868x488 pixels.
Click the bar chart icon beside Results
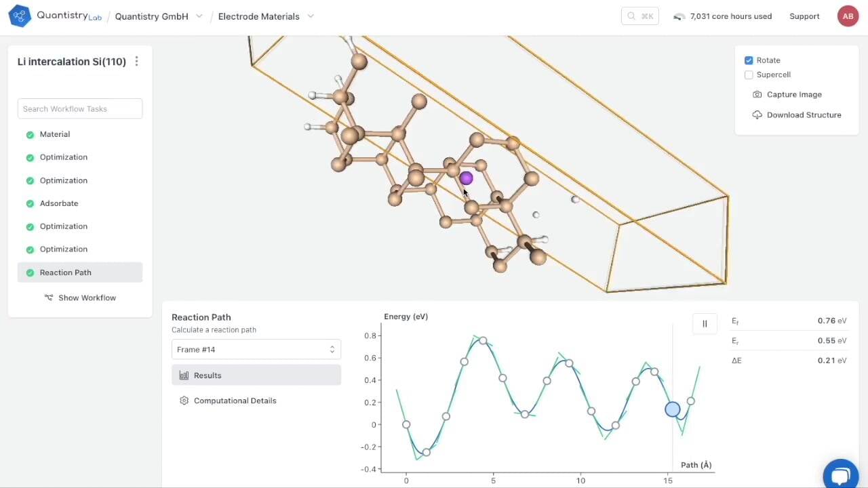pos(184,375)
